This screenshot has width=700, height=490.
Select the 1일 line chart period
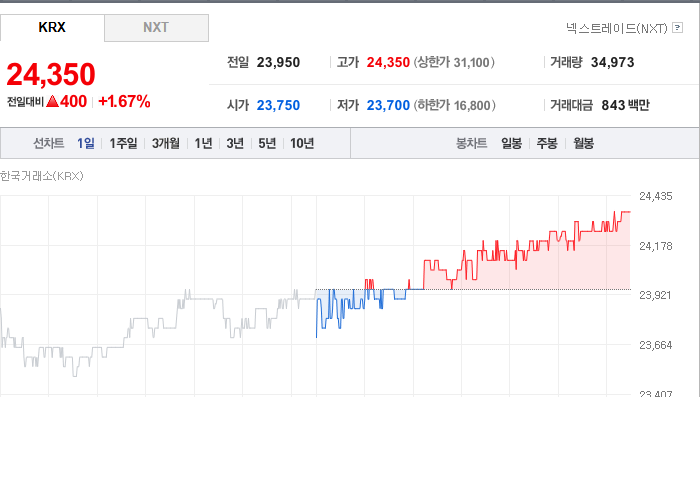[86, 143]
